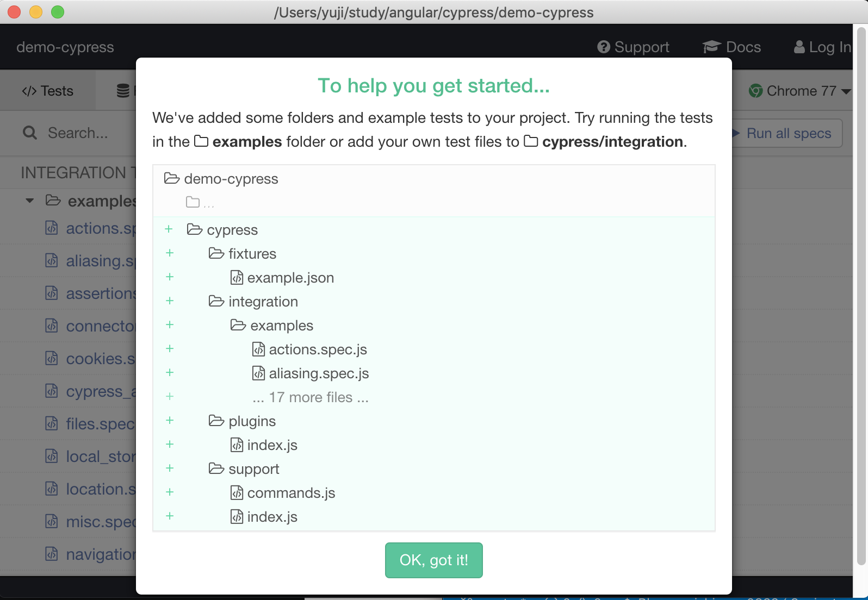This screenshot has width=868, height=600.
Task: Click the example.json file icon
Action: click(237, 278)
